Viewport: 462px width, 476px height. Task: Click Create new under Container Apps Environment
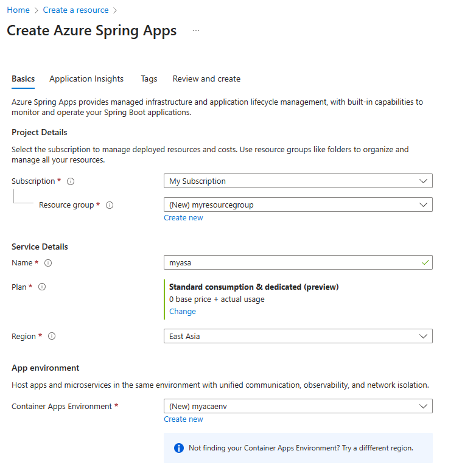[183, 419]
